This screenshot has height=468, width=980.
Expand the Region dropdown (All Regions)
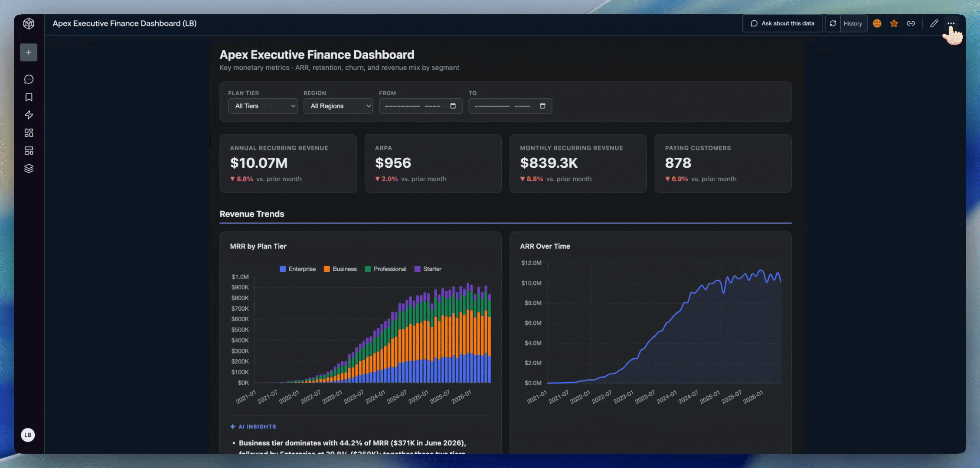[338, 106]
